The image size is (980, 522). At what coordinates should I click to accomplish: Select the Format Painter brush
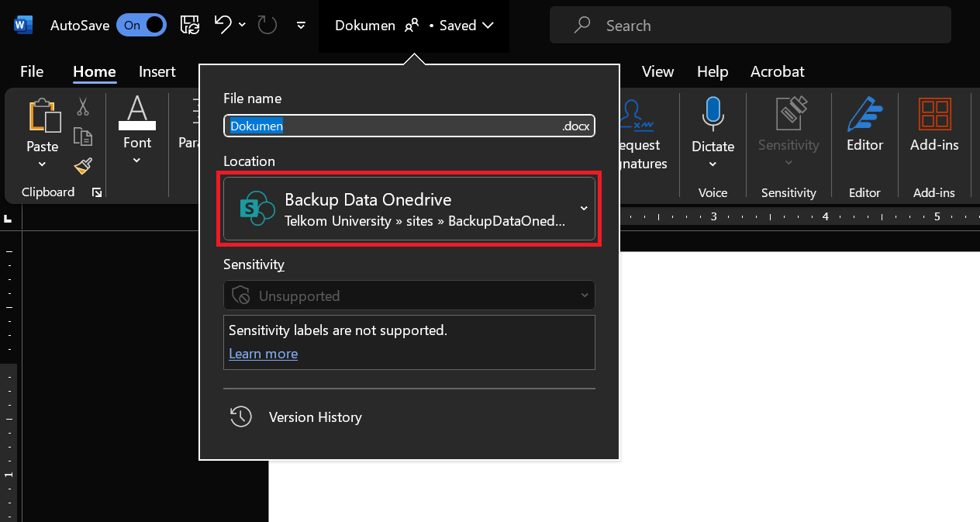[x=83, y=166]
